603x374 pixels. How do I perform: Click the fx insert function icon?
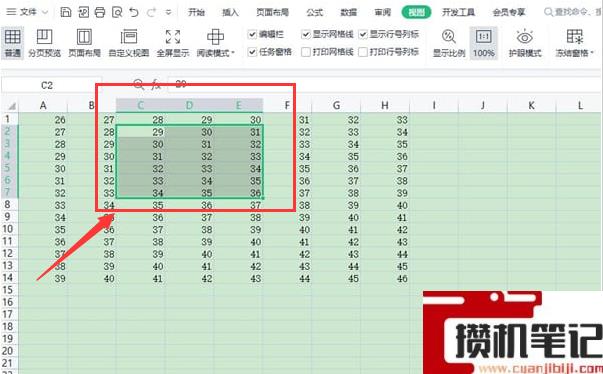(x=155, y=85)
